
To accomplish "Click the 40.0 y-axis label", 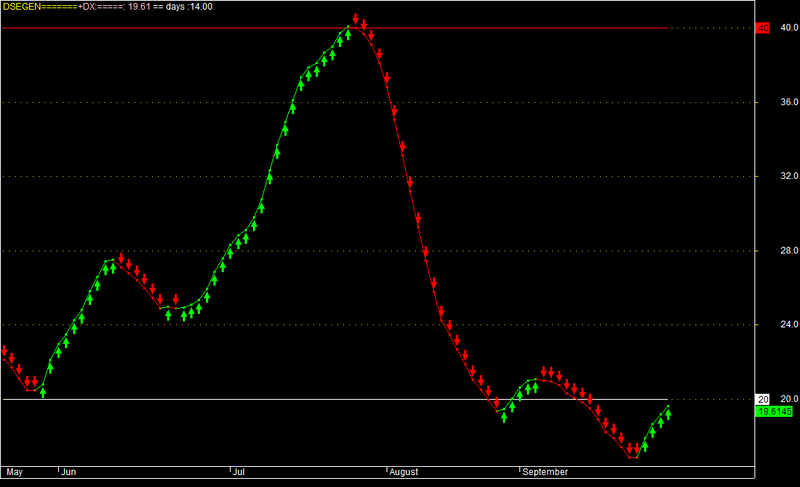I will coord(789,28).
